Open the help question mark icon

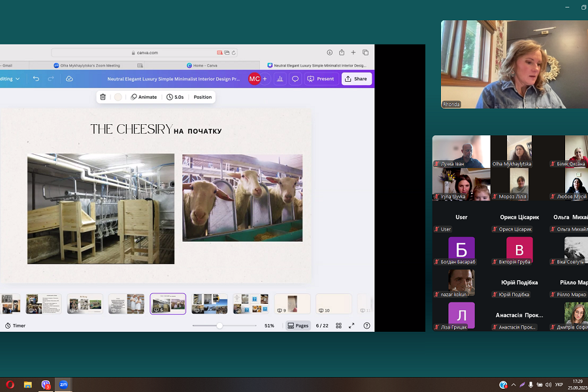pos(367,325)
